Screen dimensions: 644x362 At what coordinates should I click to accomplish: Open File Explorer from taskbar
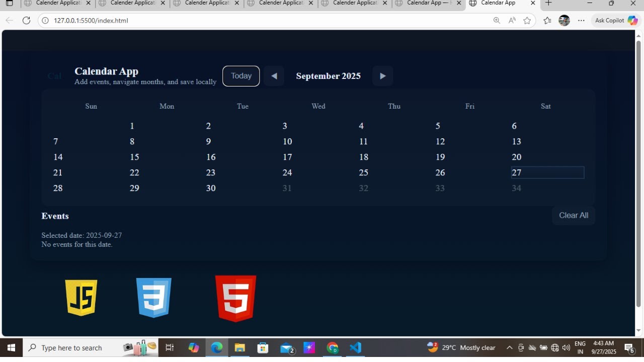239,347
